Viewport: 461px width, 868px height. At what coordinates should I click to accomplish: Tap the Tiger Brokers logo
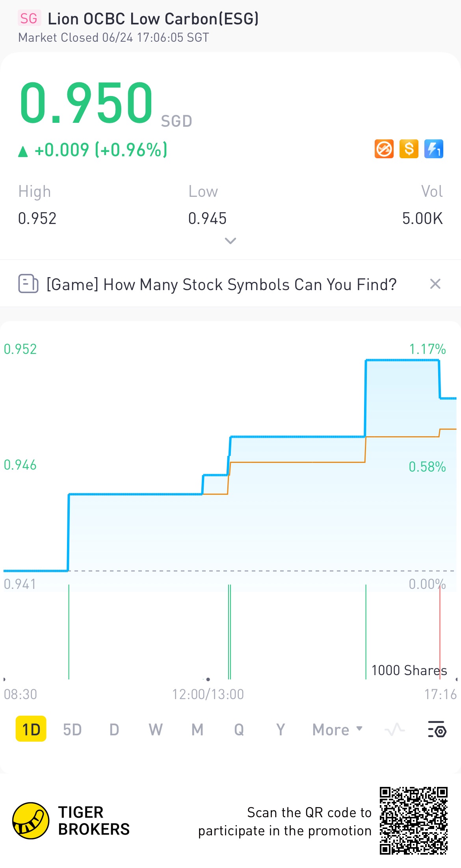click(31, 821)
